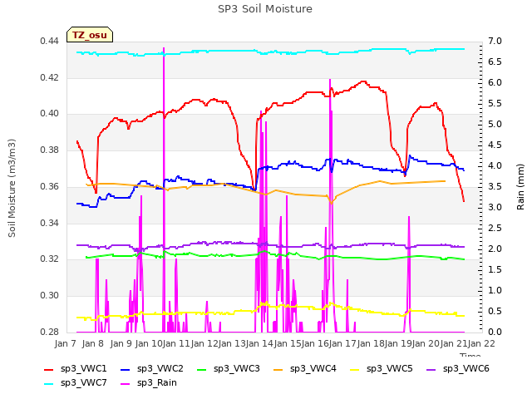This screenshot has width=532, height=399.
Task: Click the magenta sp3_Rain legend color marker
Action: [x=126, y=384]
